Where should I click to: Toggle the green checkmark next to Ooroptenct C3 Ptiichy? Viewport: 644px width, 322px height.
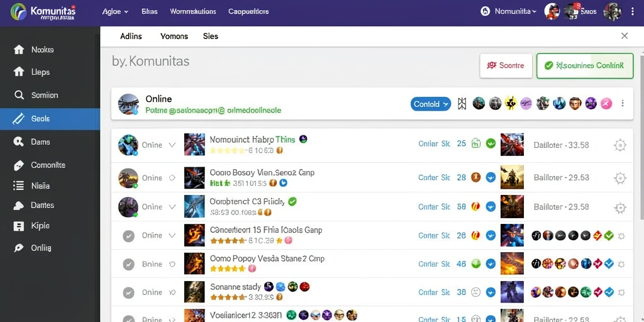pos(292,201)
